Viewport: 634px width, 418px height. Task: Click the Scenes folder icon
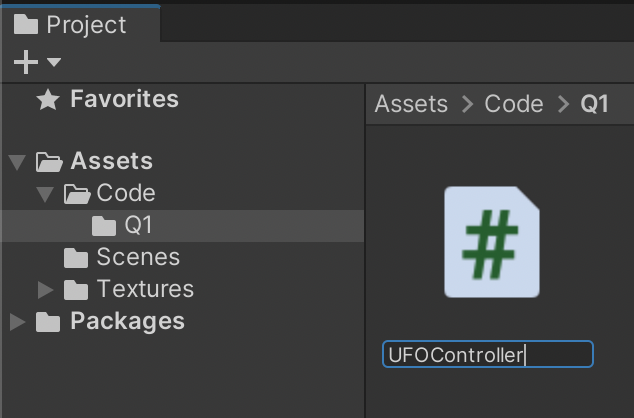point(76,258)
